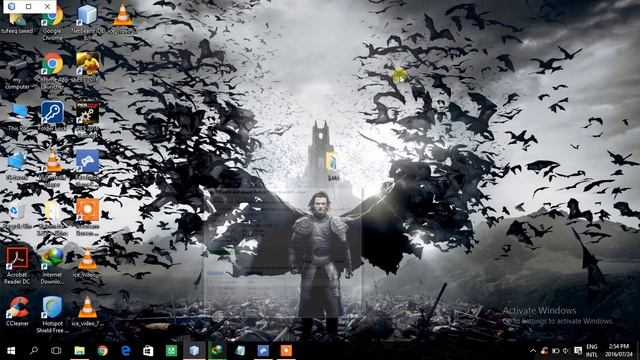640x360 pixels.
Task: Select the ice_video file beside Internet Download Manager
Action: pyautogui.click(x=87, y=263)
